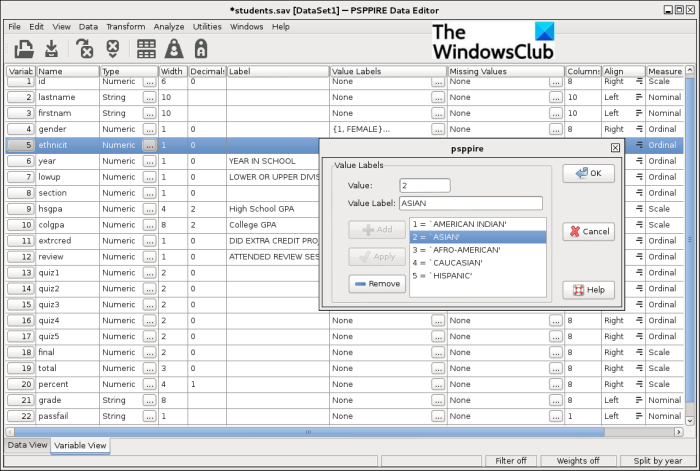Open the Help menu

point(281,27)
